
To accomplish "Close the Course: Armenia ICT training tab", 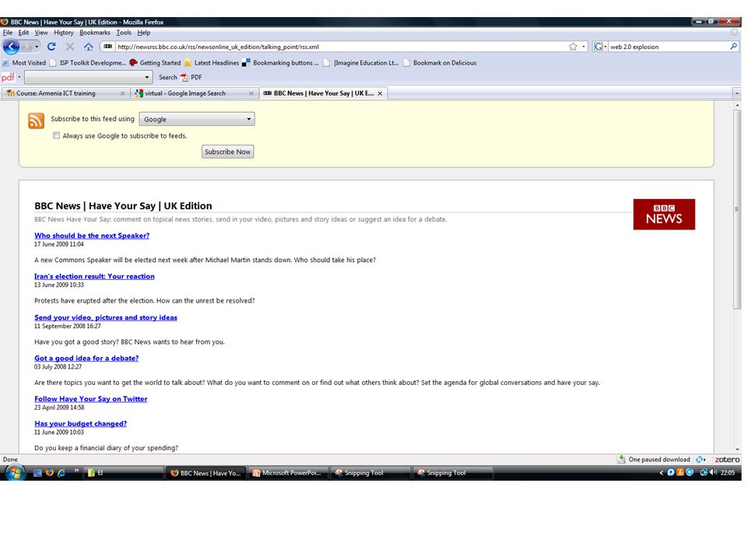I will (x=122, y=93).
